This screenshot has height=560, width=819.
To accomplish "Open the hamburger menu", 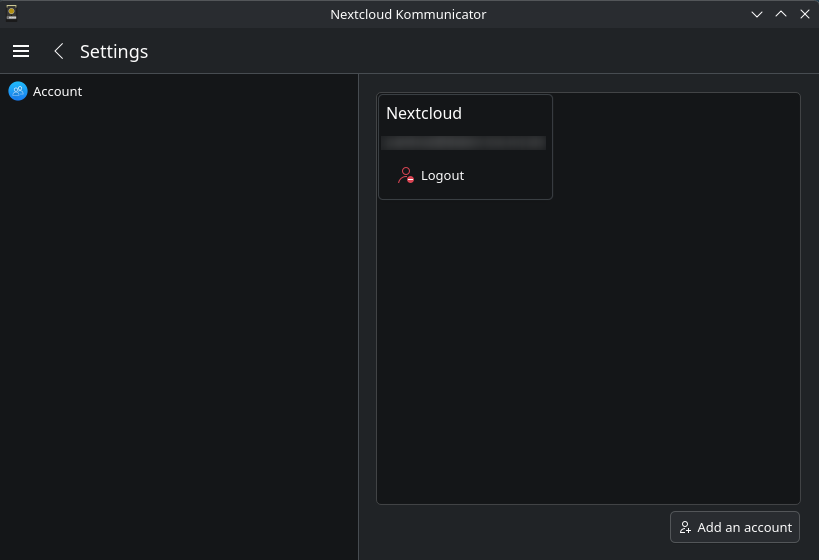I will pos(21,51).
